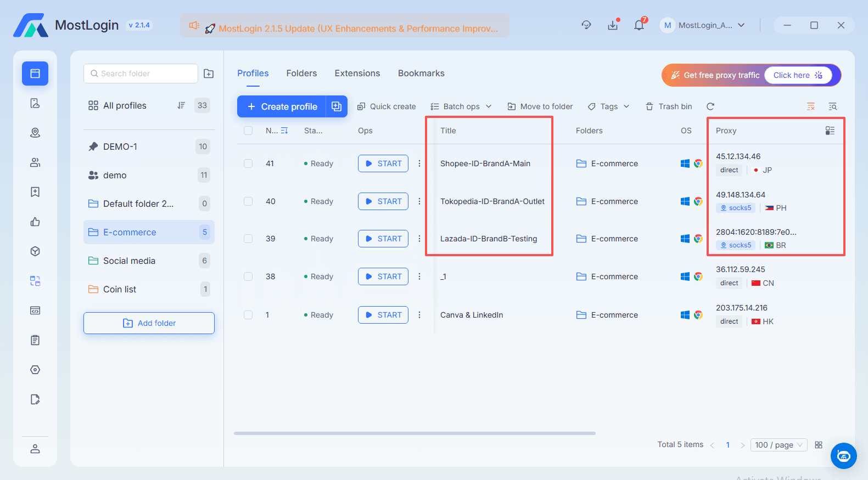Open the thumbs-up referral icon in sidebar
The width and height of the screenshot is (868, 480).
click(35, 222)
